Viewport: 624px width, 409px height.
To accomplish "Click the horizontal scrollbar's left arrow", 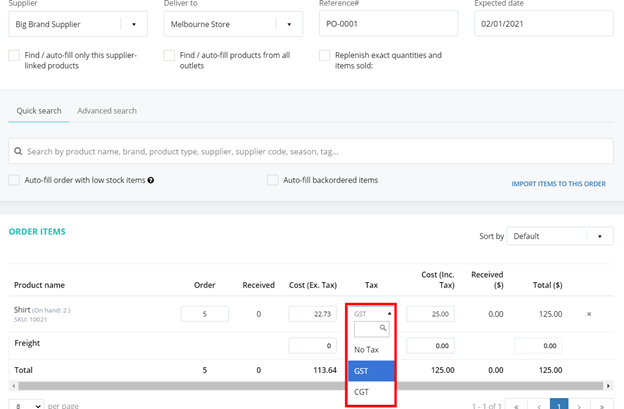I will (x=14, y=386).
